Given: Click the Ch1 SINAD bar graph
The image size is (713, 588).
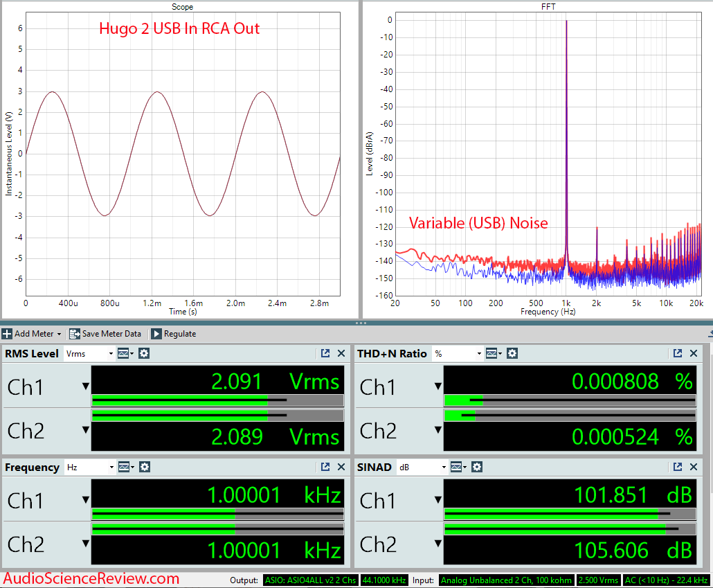Looking at the screenshot, I should click(x=570, y=514).
